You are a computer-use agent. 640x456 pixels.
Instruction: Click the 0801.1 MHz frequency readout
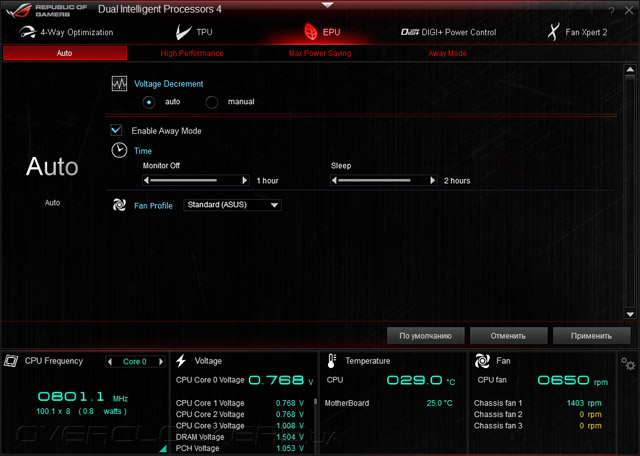point(83,396)
